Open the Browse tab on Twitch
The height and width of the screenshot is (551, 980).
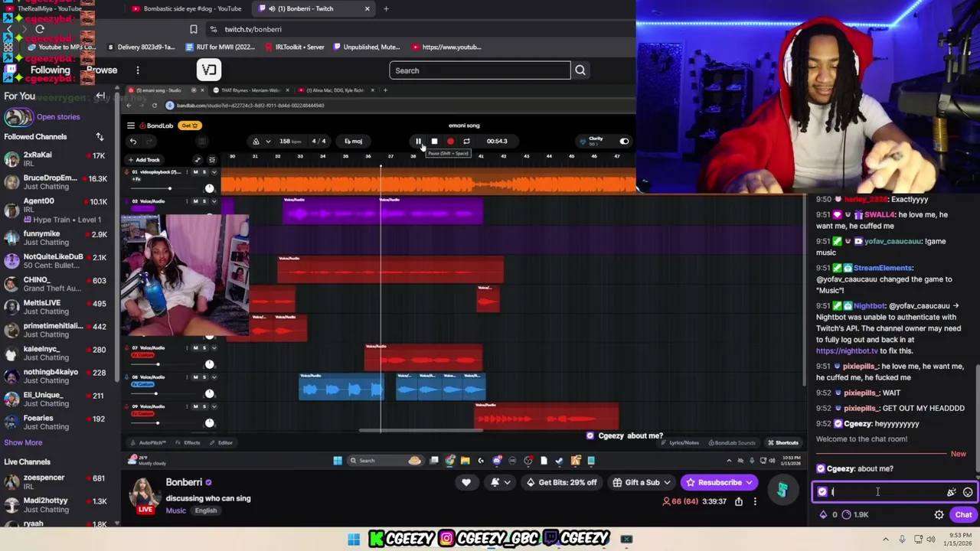pyautogui.click(x=102, y=70)
